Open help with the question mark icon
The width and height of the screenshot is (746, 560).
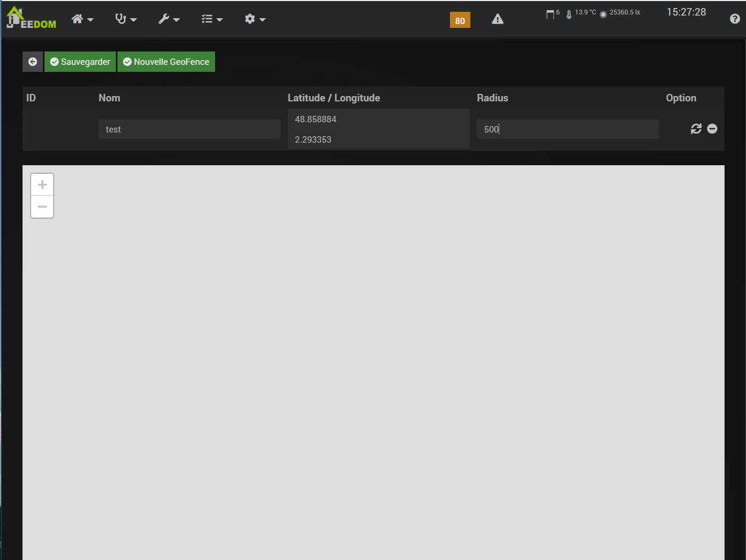(735, 19)
